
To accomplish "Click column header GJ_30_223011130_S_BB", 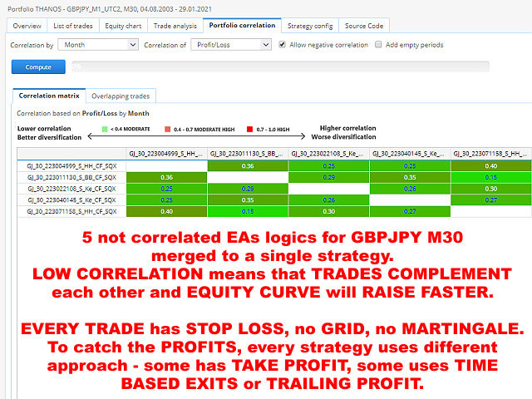I will [x=247, y=154].
